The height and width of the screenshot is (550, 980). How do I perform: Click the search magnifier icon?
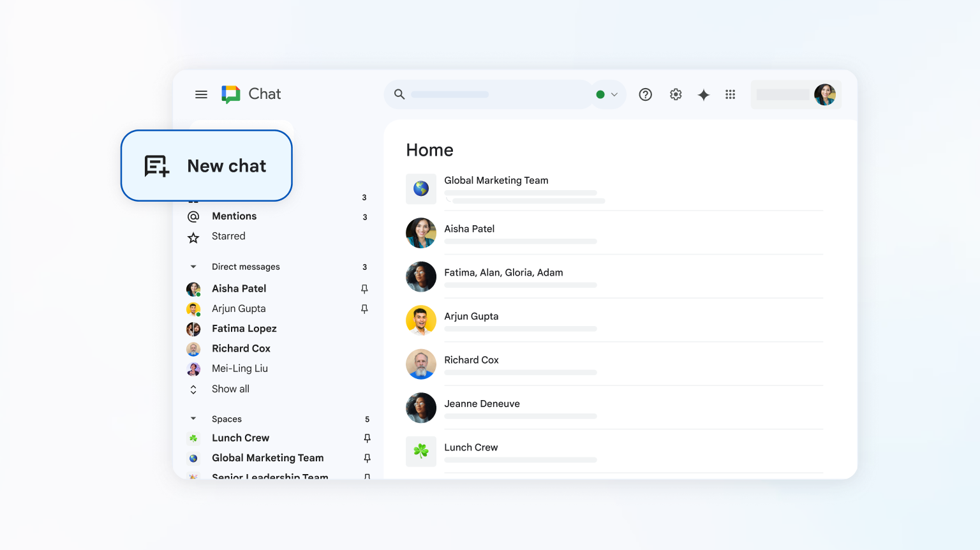tap(399, 94)
